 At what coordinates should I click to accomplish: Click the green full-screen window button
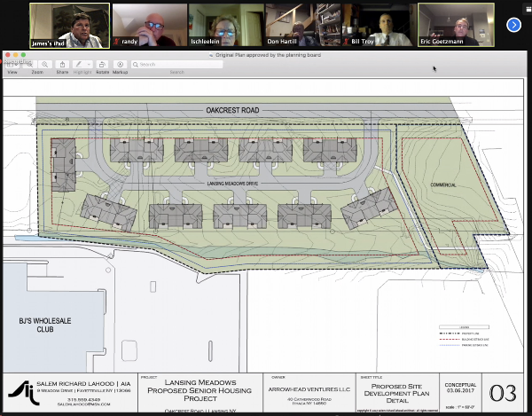coord(24,55)
